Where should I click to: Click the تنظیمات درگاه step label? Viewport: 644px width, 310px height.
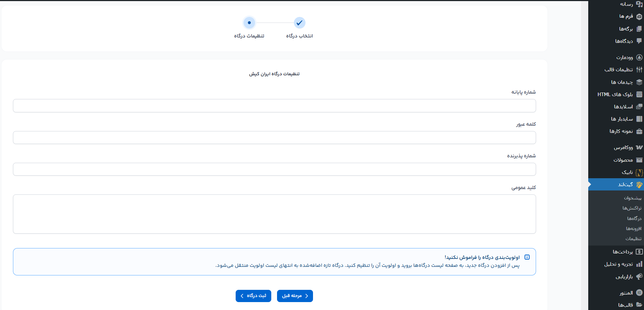(x=249, y=36)
